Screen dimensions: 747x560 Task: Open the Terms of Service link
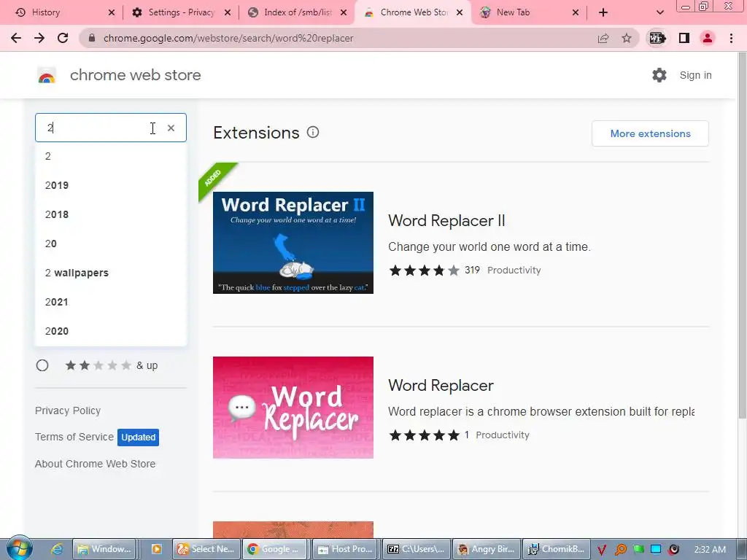pyautogui.click(x=74, y=437)
